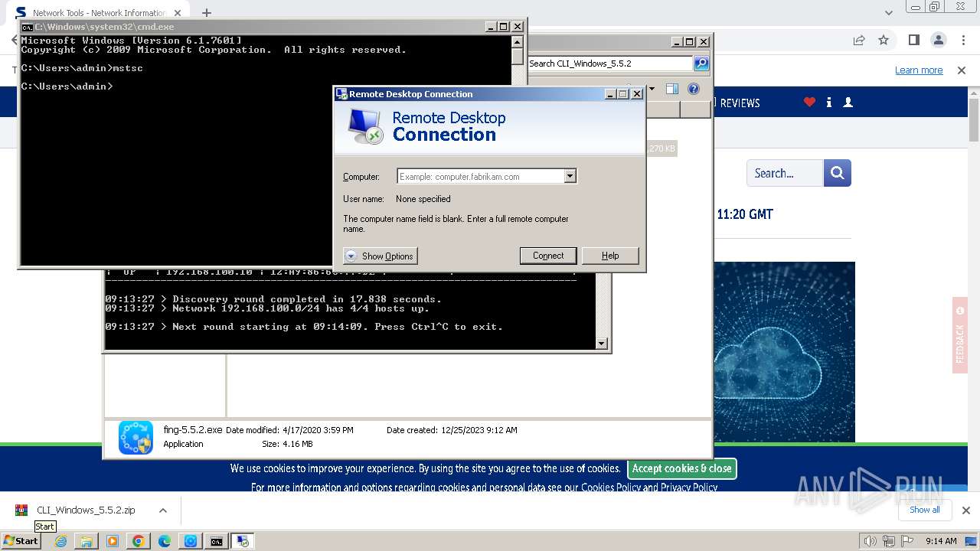Click the website Search... text box

tap(785, 173)
